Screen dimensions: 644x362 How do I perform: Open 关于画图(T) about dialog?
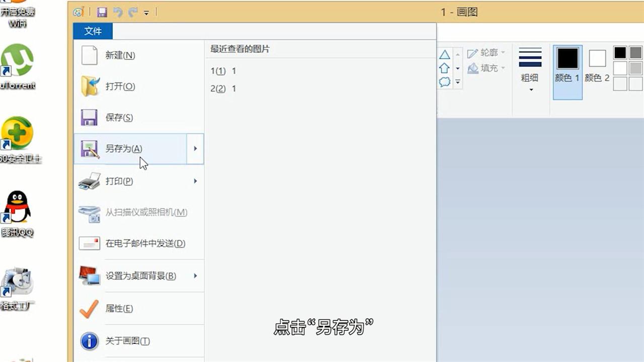(x=138, y=341)
